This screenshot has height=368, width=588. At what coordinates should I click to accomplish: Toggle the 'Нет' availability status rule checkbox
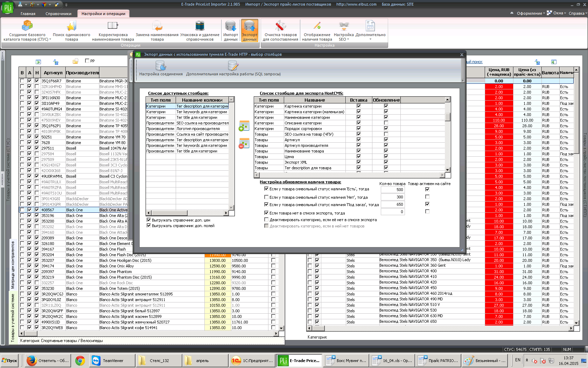pos(266,197)
